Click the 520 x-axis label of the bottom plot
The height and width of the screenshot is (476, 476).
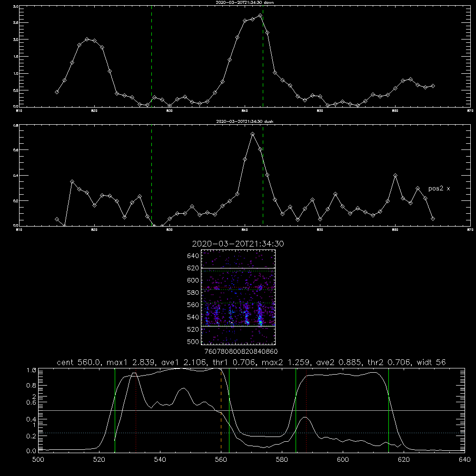pyautogui.click(x=99, y=460)
